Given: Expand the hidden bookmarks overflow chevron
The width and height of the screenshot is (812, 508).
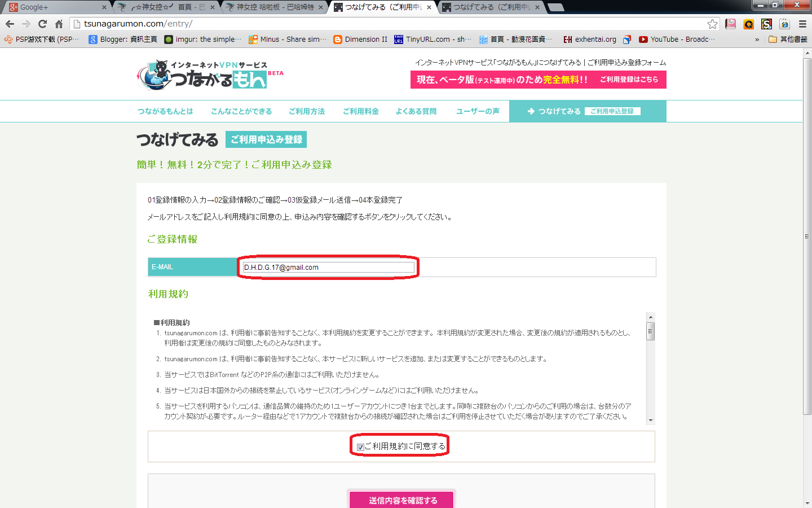Looking at the screenshot, I should click(757, 40).
